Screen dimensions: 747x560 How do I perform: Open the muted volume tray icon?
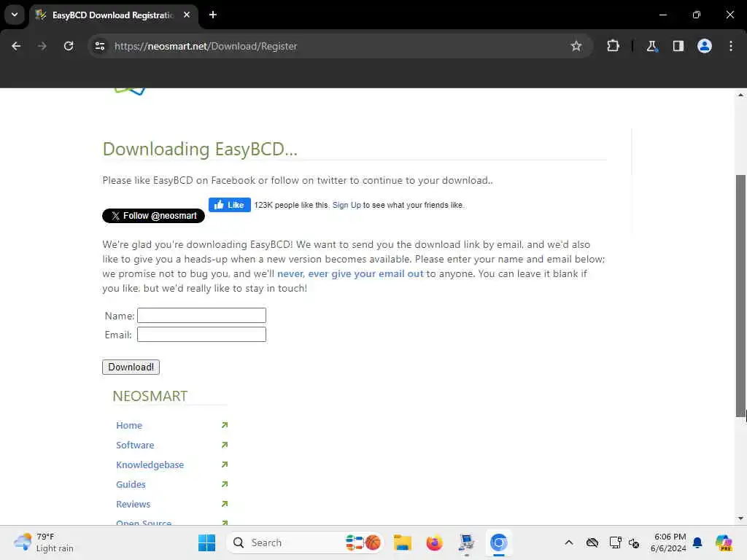point(634,542)
